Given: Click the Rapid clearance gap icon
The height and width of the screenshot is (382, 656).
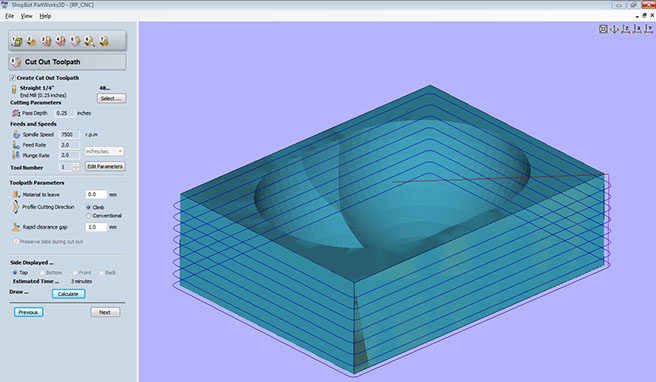Looking at the screenshot, I should pyautogui.click(x=16, y=227).
